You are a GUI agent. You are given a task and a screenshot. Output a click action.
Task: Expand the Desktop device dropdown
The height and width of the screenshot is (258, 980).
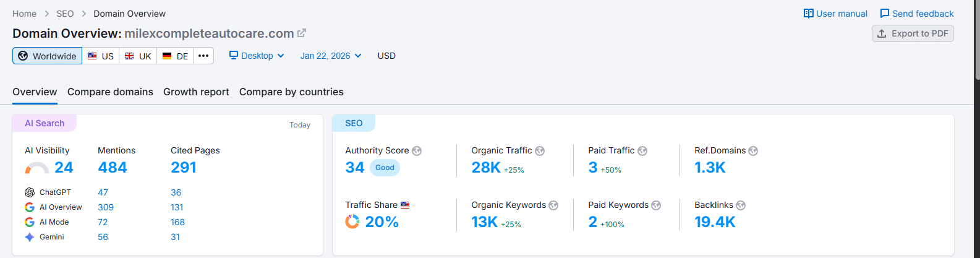[x=257, y=56]
